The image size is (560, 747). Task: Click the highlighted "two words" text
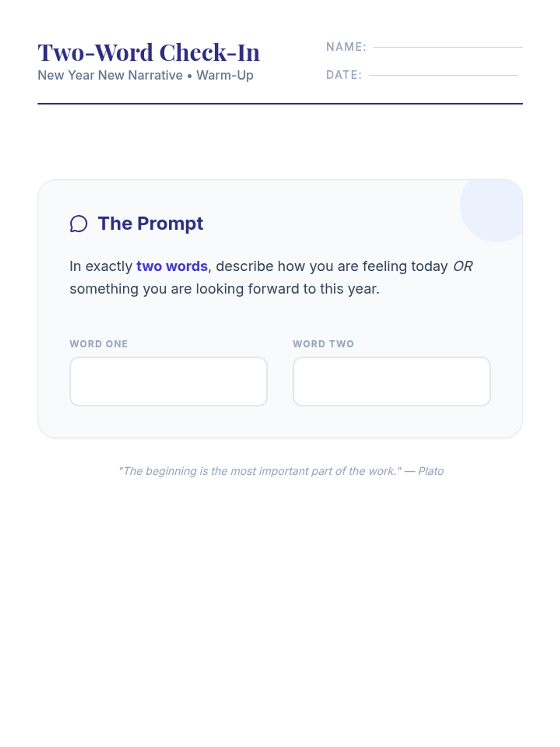tap(172, 266)
